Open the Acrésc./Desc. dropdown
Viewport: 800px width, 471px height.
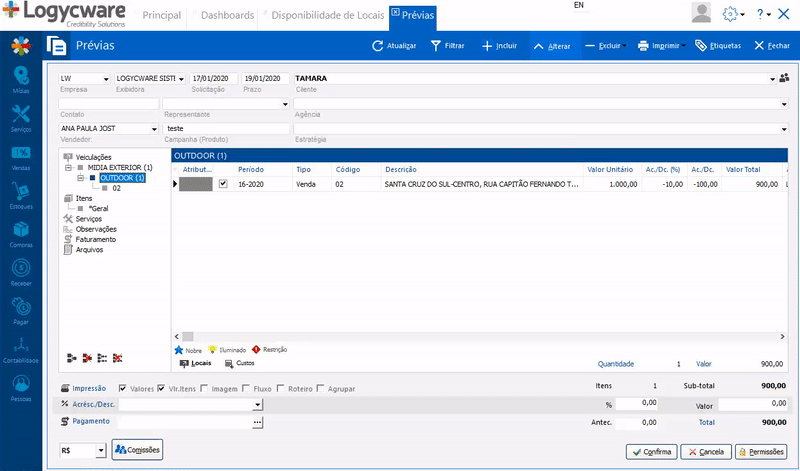(257, 405)
